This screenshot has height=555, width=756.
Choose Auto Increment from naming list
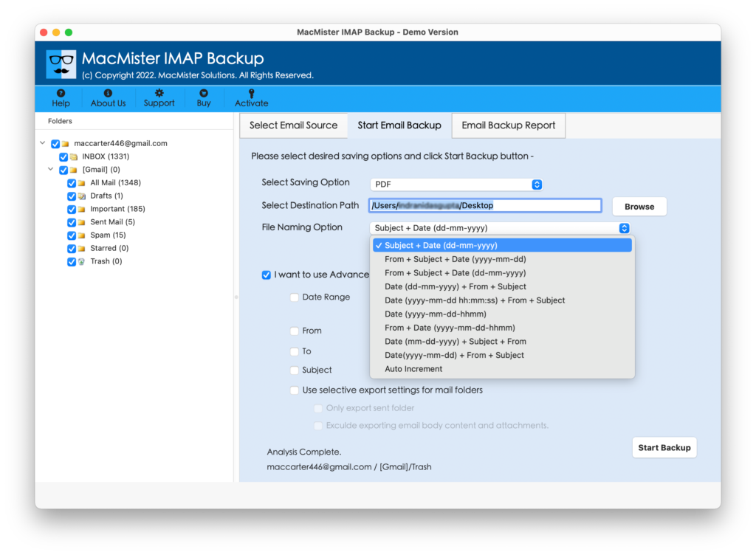pos(413,368)
